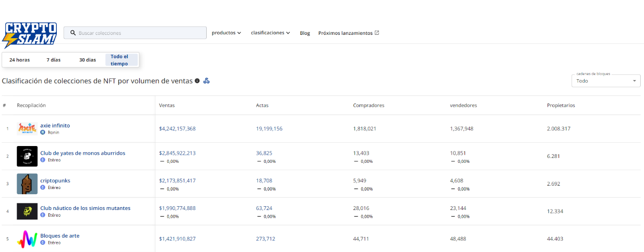Click the Ventas column header
Screen dimensions: 644x252
[167, 105]
